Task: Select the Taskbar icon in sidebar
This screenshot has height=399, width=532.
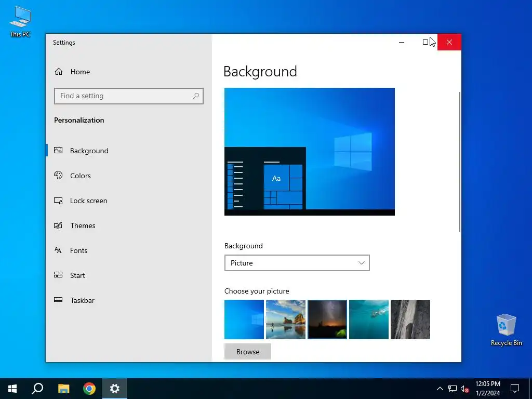Action: click(58, 300)
